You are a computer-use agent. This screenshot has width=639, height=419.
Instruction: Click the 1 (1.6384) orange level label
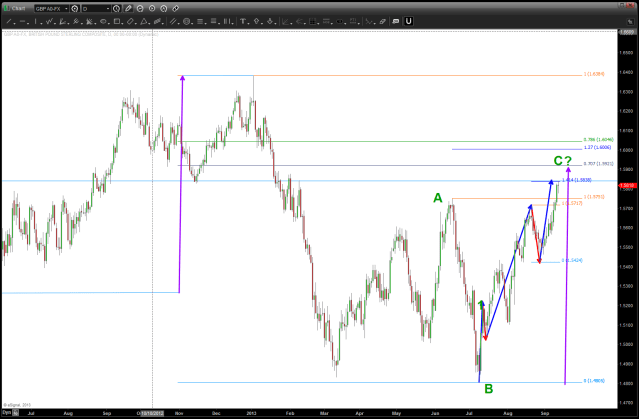point(594,74)
